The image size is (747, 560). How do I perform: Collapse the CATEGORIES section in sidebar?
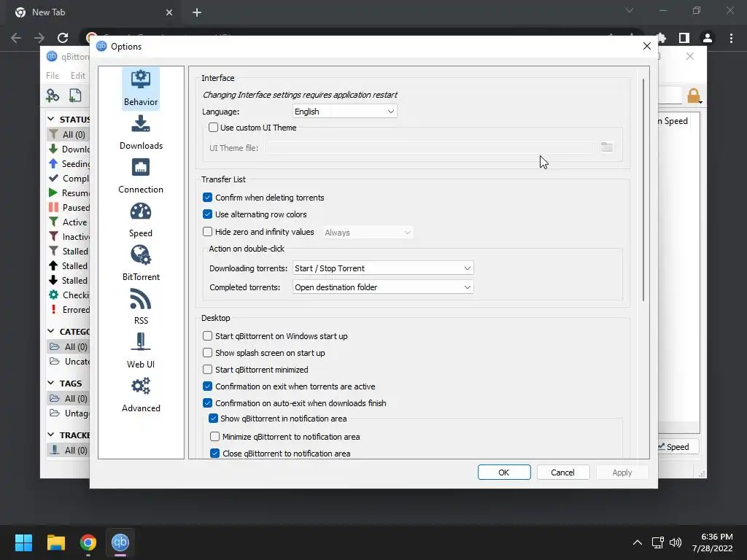point(51,331)
